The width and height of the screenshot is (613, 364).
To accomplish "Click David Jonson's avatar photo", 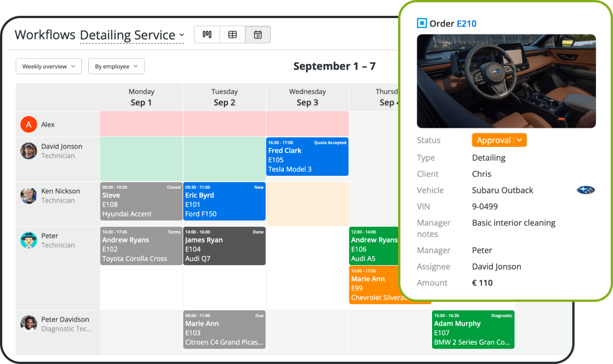I will coord(28,151).
